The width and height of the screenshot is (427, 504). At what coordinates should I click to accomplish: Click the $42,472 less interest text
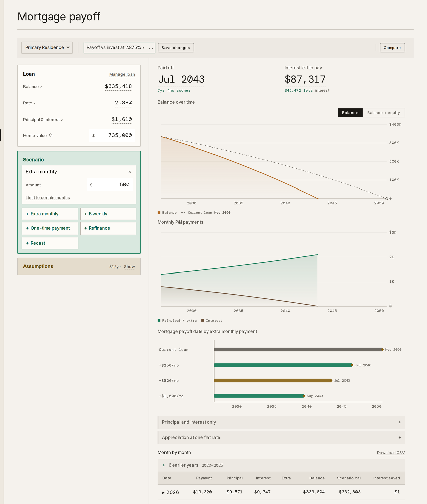tap(307, 91)
